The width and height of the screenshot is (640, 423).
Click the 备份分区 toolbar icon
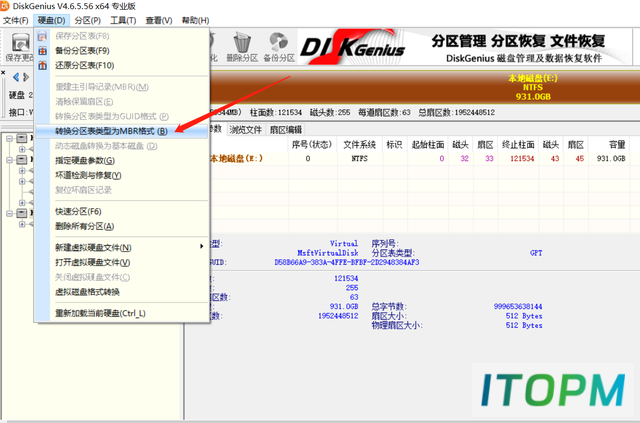pyautogui.click(x=279, y=42)
